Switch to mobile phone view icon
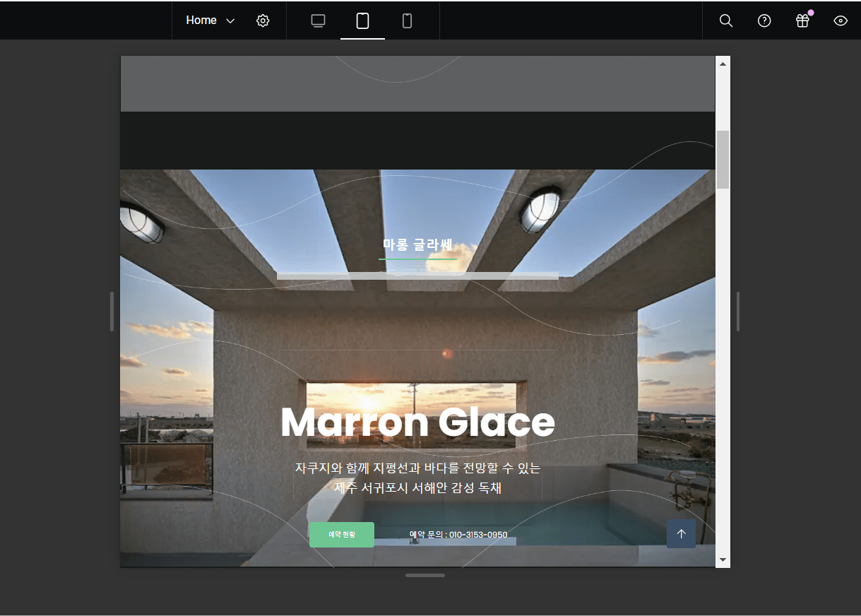The height and width of the screenshot is (616, 861). 407,20
